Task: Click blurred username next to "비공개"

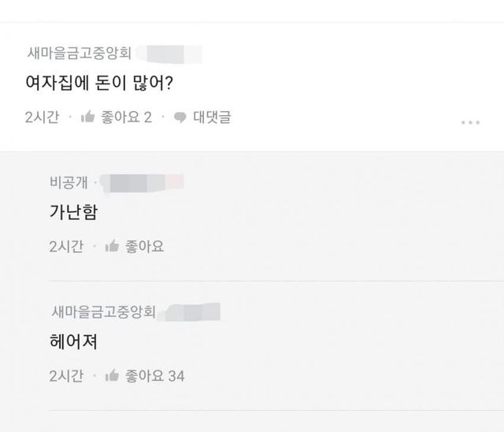Action: tap(142, 183)
